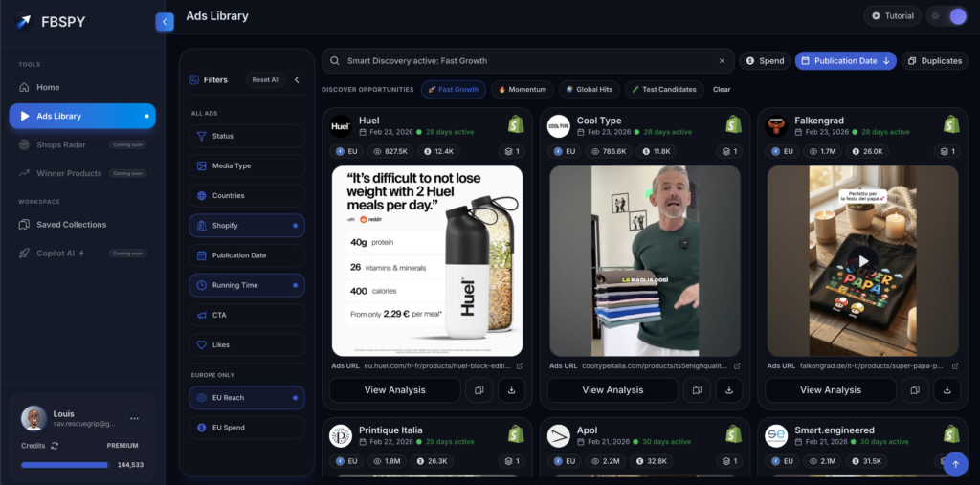The width and height of the screenshot is (980, 485).
Task: Click the Shopify icon on Huel card
Action: tap(516, 124)
